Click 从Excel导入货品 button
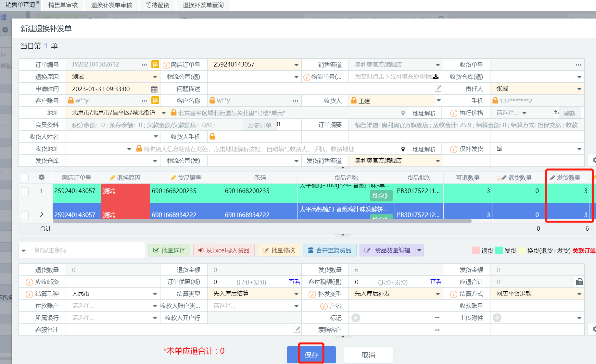596x364 pixels. [224, 250]
